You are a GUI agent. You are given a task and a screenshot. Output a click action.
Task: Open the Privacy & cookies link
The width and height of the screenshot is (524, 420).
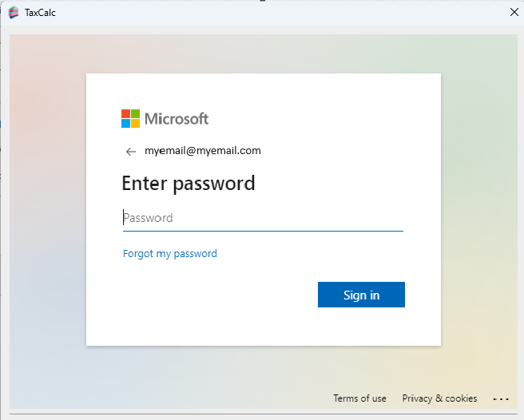click(439, 398)
